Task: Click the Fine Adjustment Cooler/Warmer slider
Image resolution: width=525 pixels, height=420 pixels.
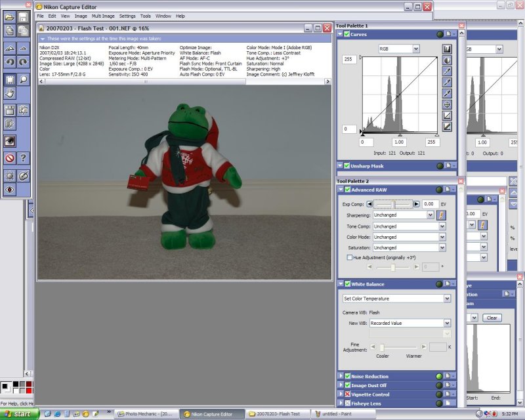Action: coord(382,347)
